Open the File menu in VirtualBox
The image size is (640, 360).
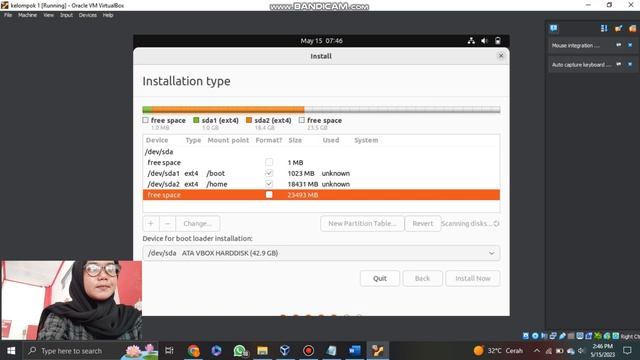click(8, 15)
